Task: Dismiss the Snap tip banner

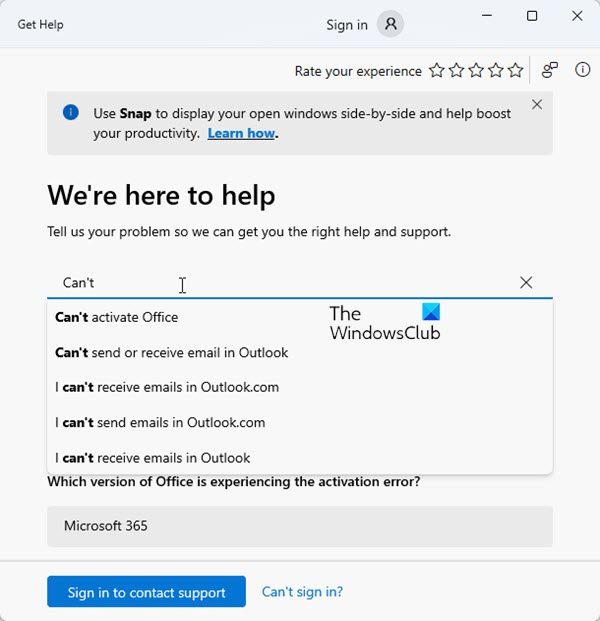Action: click(x=537, y=105)
